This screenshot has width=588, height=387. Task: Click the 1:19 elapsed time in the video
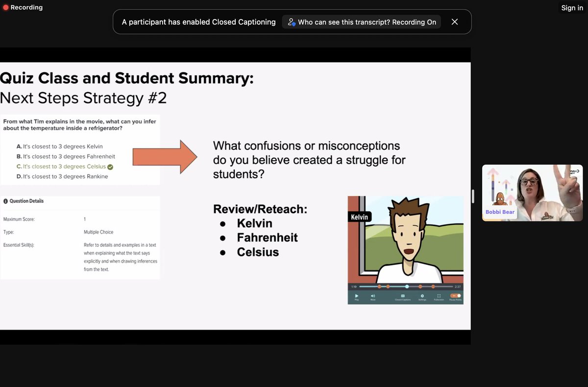point(354,287)
